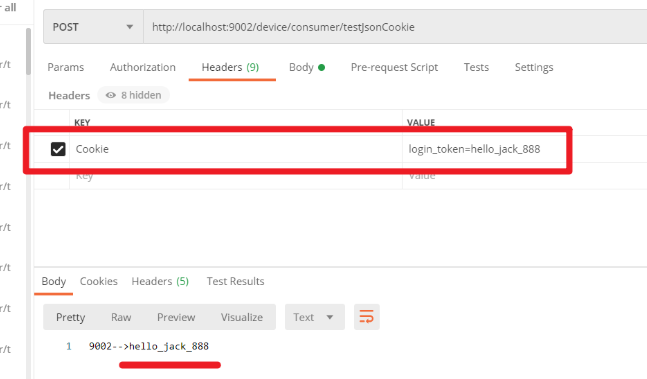
Task: Open the response Cookies tab
Action: click(99, 281)
